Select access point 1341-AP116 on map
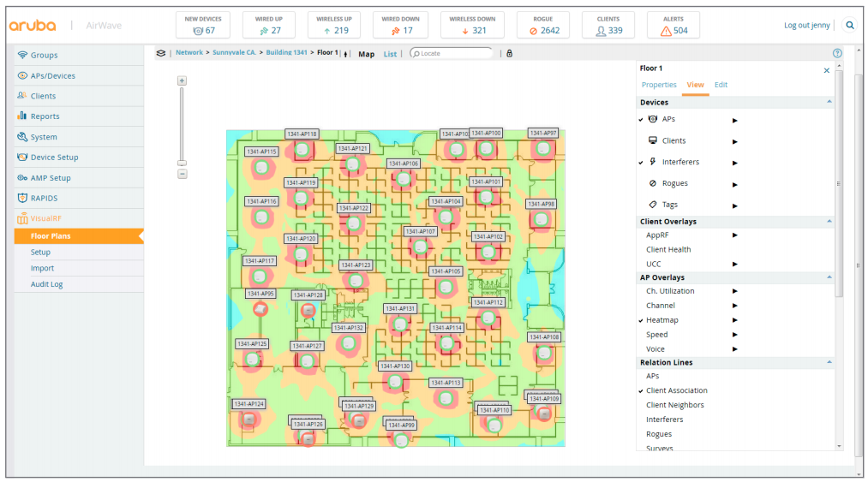This screenshot has width=868, height=482. (x=261, y=217)
